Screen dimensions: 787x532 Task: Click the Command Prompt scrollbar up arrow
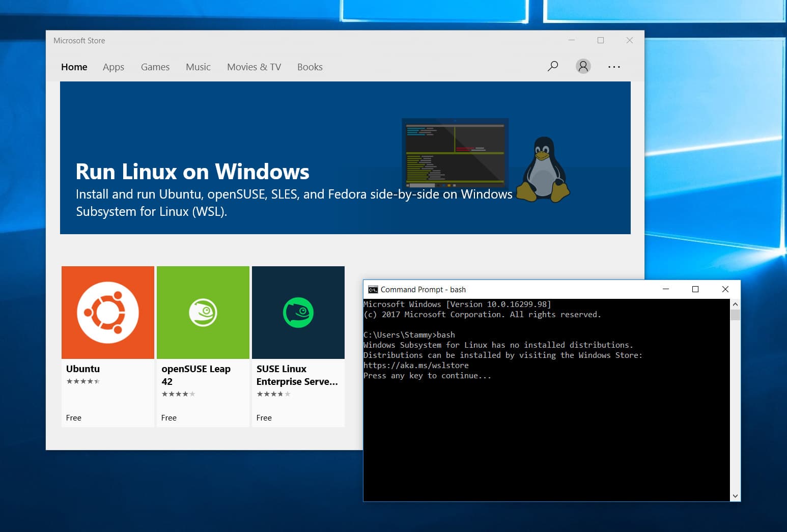pyautogui.click(x=735, y=304)
